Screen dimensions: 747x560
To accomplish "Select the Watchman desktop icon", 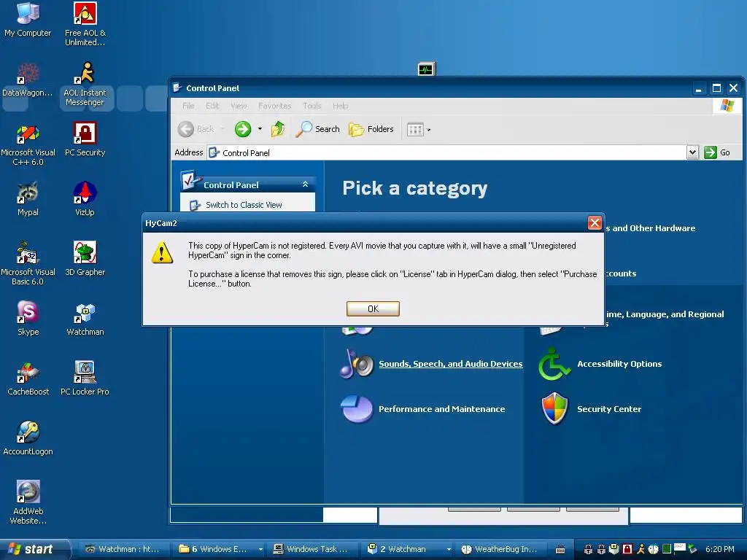I will 85,319.
